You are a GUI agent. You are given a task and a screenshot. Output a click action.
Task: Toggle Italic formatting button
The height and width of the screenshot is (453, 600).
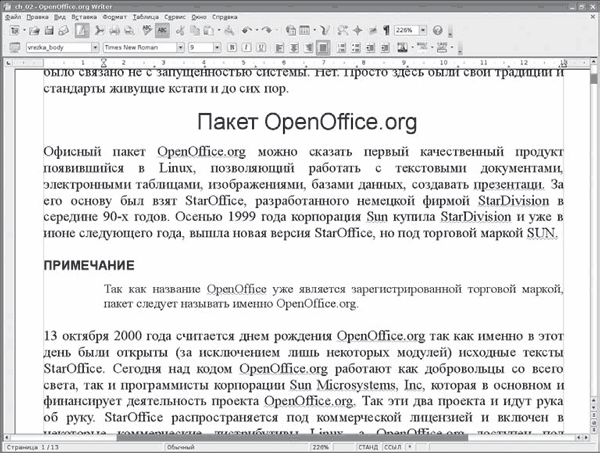246,47
